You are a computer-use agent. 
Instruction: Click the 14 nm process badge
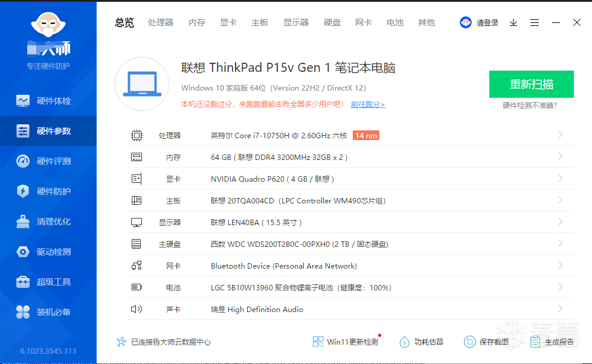coord(366,135)
